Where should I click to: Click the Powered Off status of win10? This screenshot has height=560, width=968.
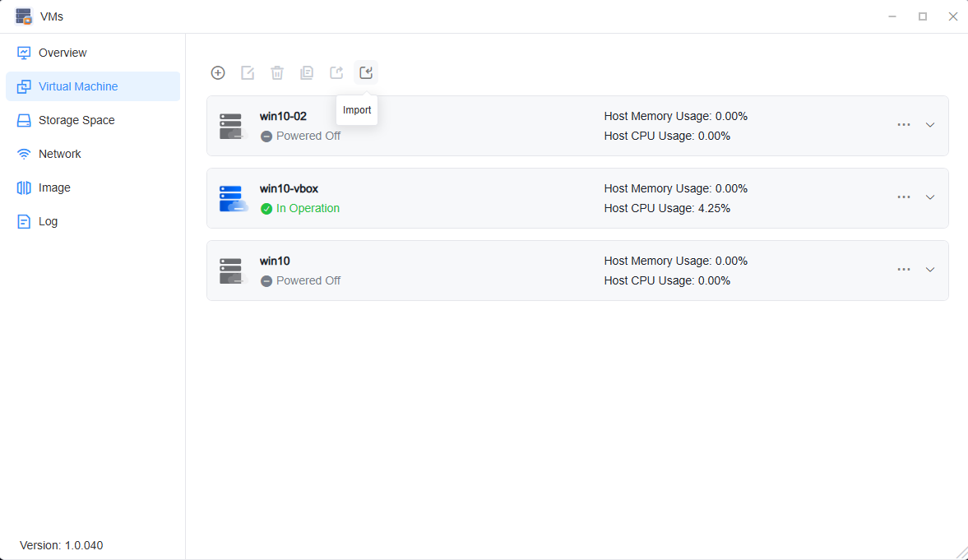coord(308,280)
